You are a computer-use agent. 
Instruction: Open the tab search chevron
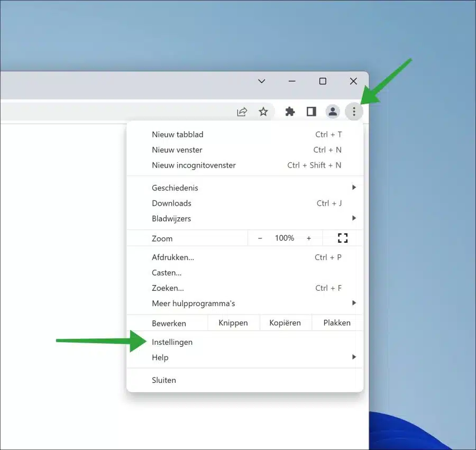click(x=262, y=81)
